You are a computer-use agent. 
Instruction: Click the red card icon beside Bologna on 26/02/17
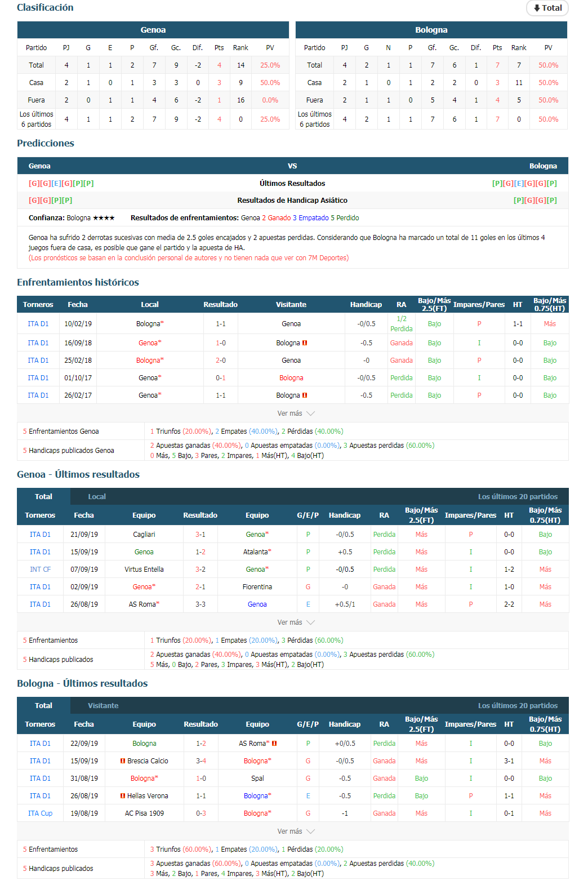click(x=305, y=395)
